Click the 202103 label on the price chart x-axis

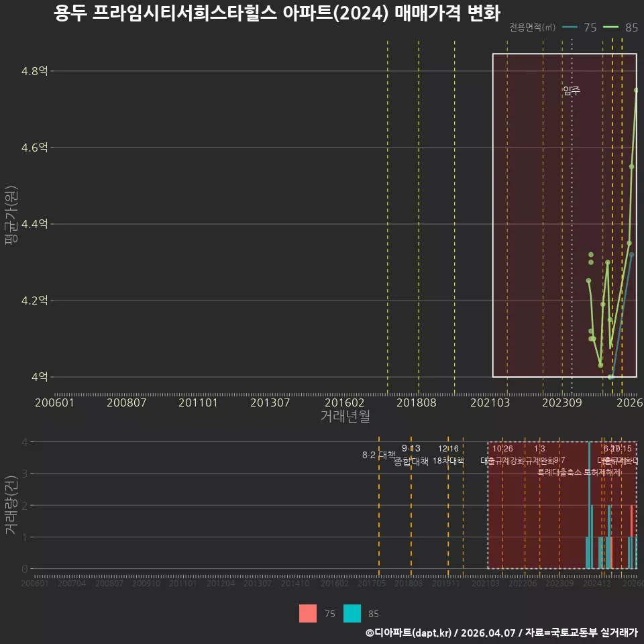[x=490, y=402]
